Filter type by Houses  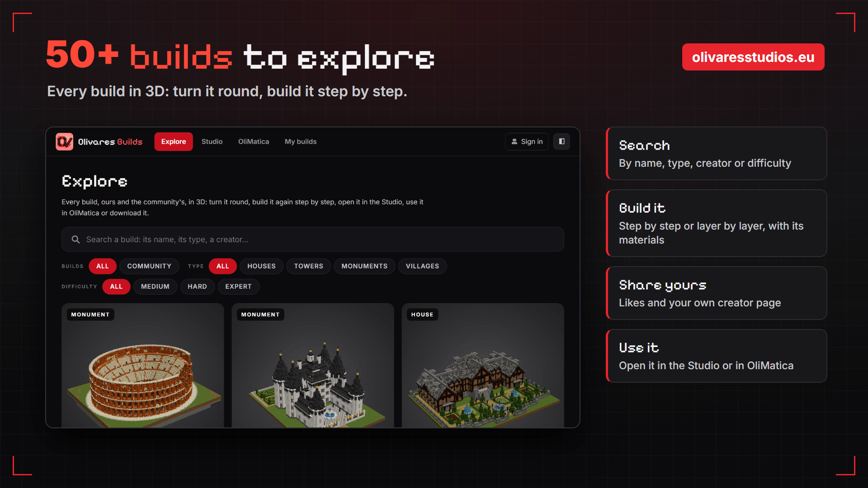coord(261,266)
